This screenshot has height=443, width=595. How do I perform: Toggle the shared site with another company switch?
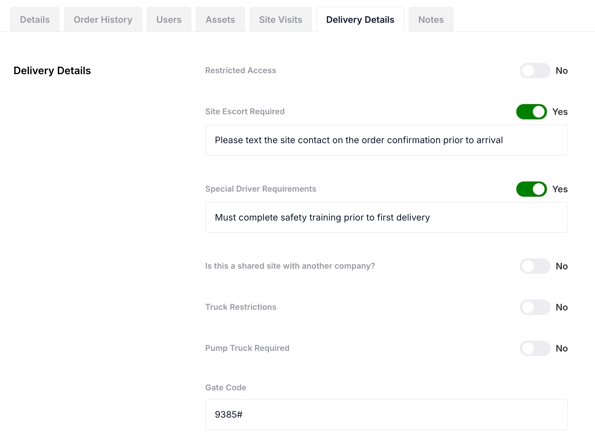coord(535,266)
